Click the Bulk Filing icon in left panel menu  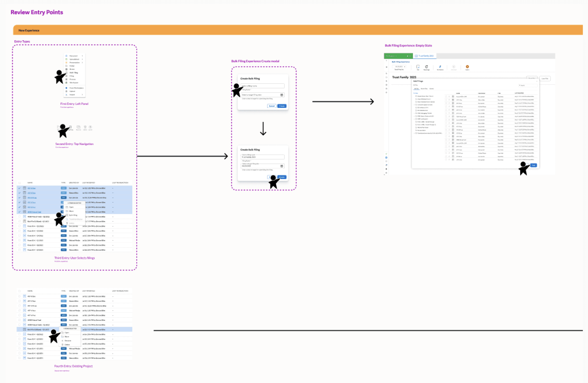coord(66,72)
